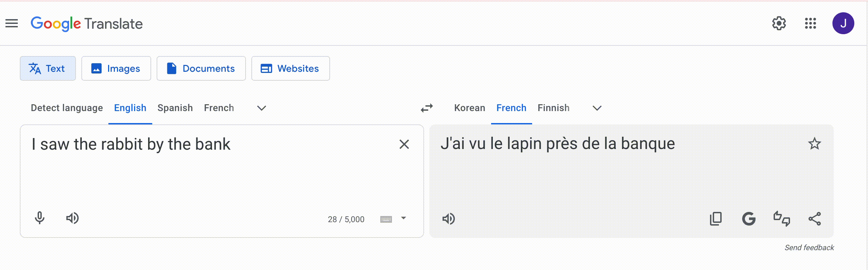The height and width of the screenshot is (270, 868).
Task: Open Google apps grid
Action: coord(810,24)
